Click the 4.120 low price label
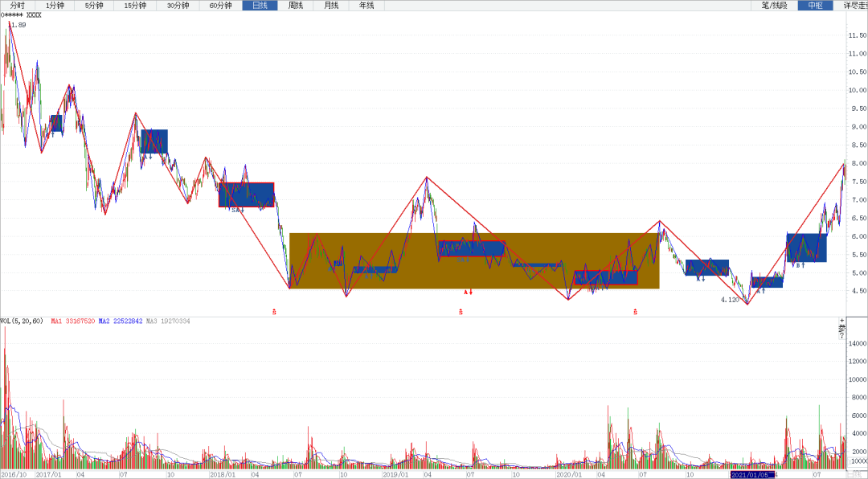This screenshot has width=868, height=479. coord(729,300)
